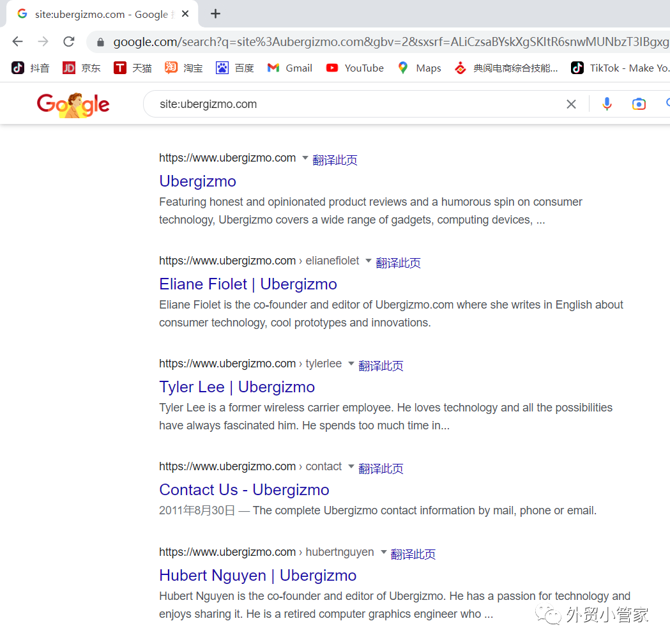Viewport: 670px width, 644px height.
Task: Click snippet starting 'Featuring honest and opinionated'
Action: [x=370, y=211]
